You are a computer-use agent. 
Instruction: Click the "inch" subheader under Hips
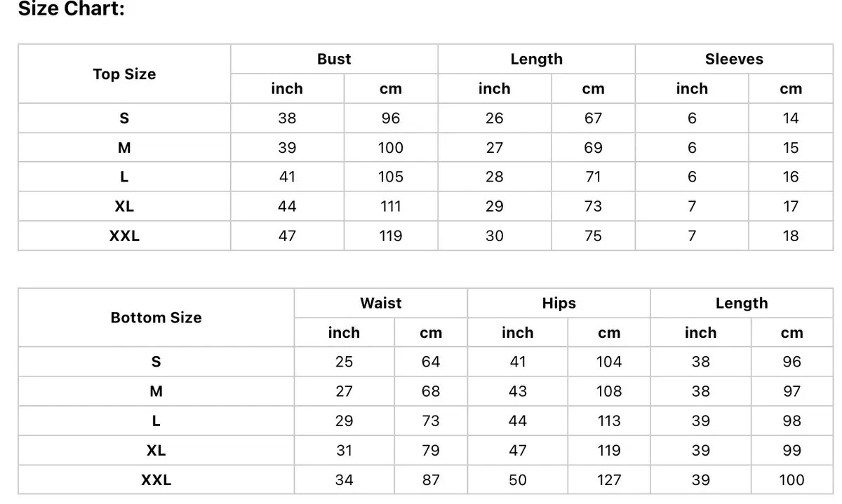tap(518, 333)
